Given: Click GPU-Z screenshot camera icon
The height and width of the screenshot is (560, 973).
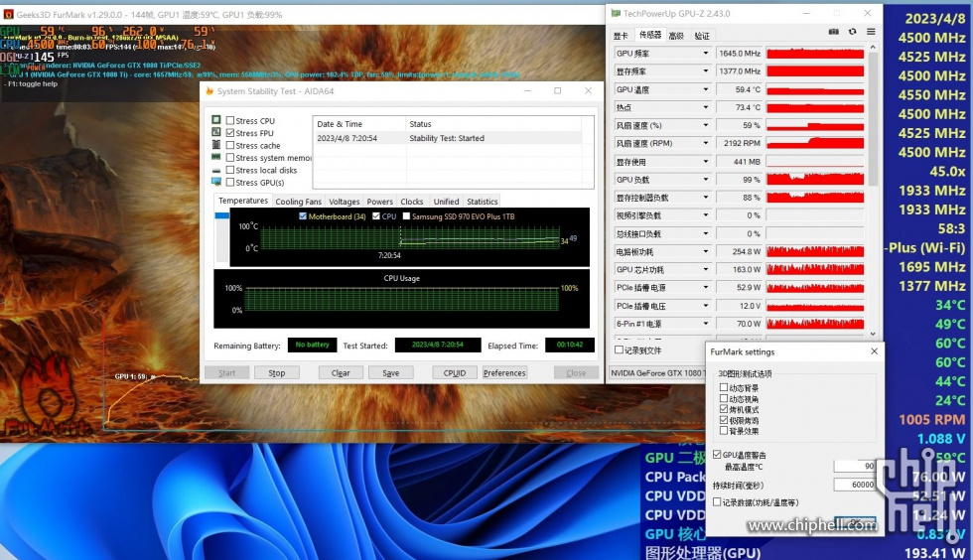Looking at the screenshot, I should pos(833,32).
